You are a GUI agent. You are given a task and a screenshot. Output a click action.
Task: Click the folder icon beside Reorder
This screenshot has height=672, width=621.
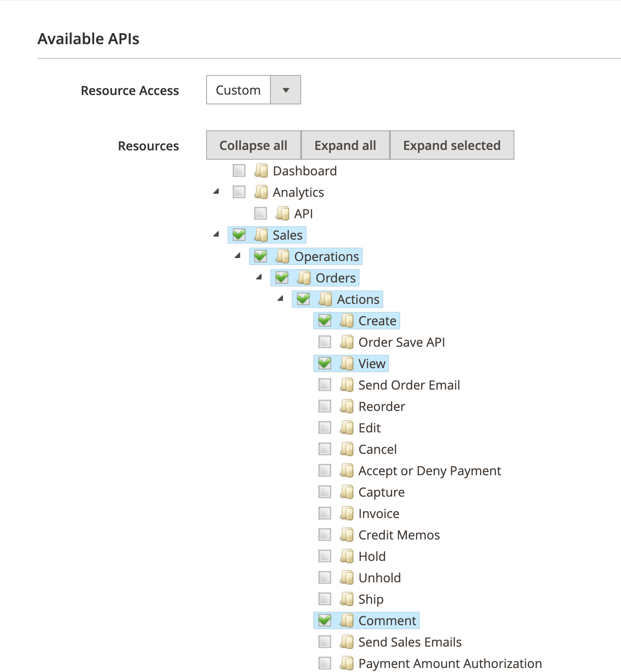347,406
